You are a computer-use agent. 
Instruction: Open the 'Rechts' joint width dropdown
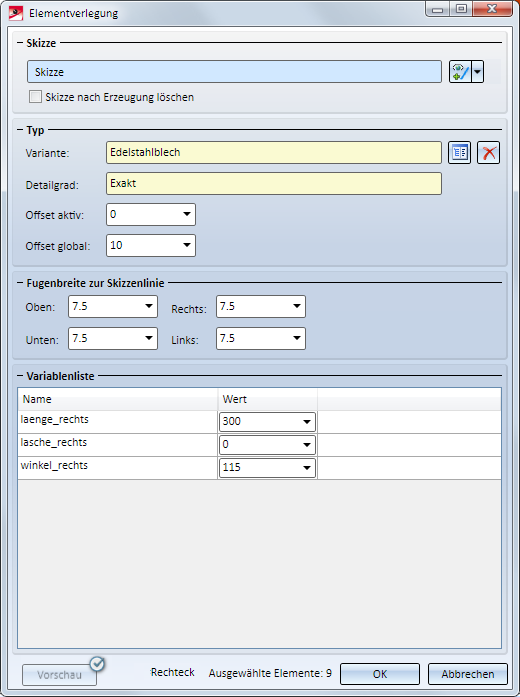(297, 306)
